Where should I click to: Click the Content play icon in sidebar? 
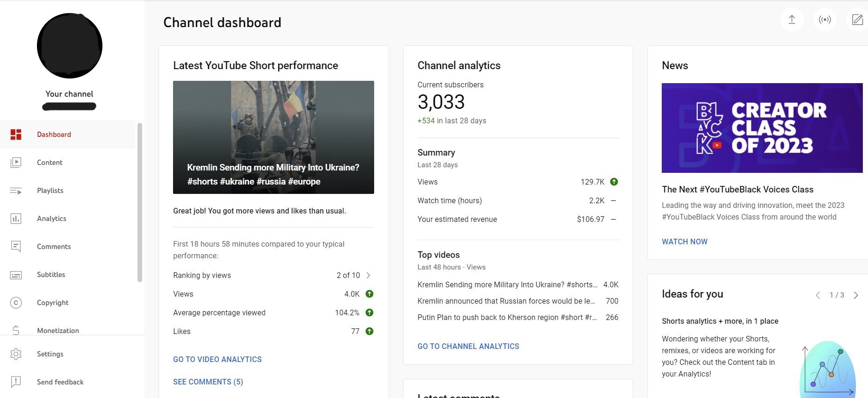coord(16,163)
